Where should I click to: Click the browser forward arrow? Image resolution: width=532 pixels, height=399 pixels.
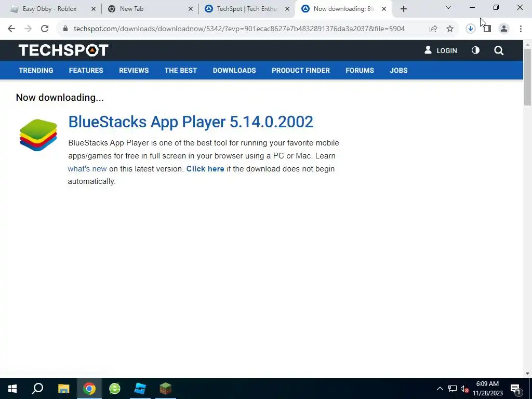pos(28,29)
